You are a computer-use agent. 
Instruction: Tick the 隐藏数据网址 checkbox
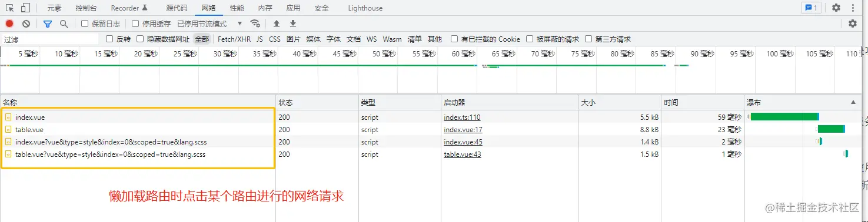coord(140,39)
